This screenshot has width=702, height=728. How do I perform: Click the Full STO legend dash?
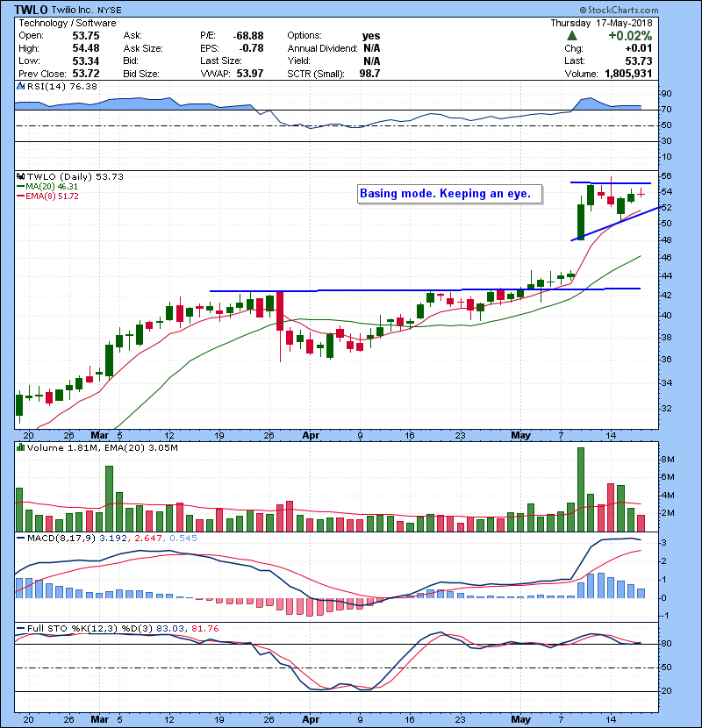[20, 628]
